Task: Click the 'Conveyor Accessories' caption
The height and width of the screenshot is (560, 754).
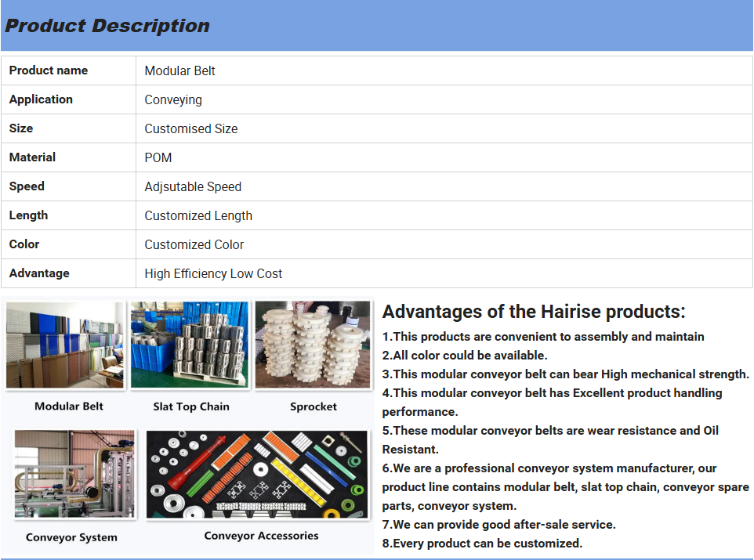Action: [x=261, y=536]
